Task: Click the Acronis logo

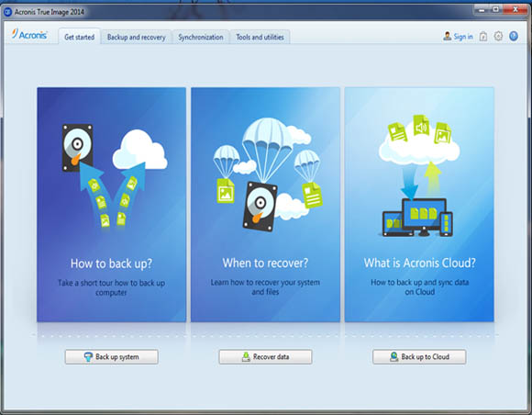Action: coord(29,34)
